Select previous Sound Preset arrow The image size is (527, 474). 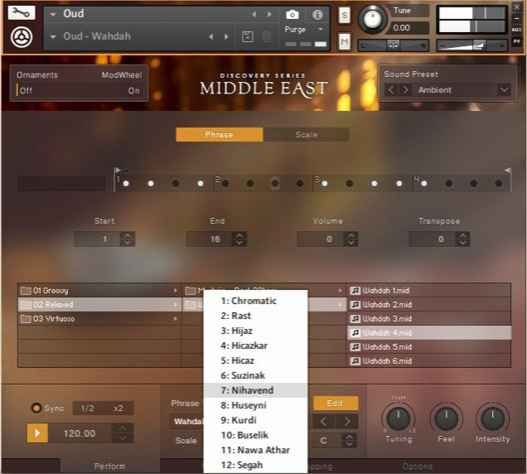[x=391, y=90]
